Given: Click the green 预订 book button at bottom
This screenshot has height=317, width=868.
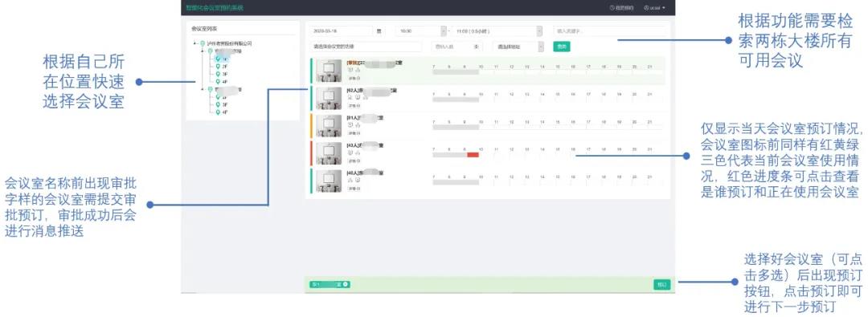Looking at the screenshot, I should [661, 284].
